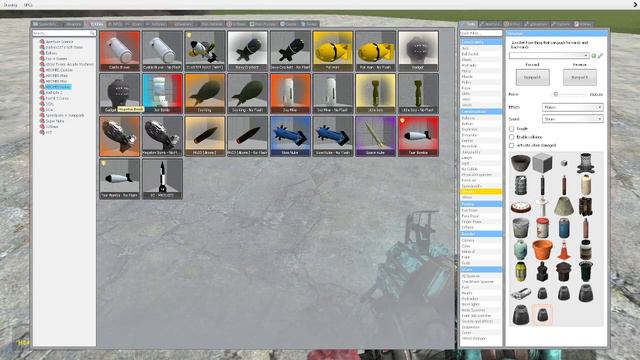Image resolution: width=640 pixels, height=360 pixels.
Task: Open the Dupes tab
Action: [289, 24]
